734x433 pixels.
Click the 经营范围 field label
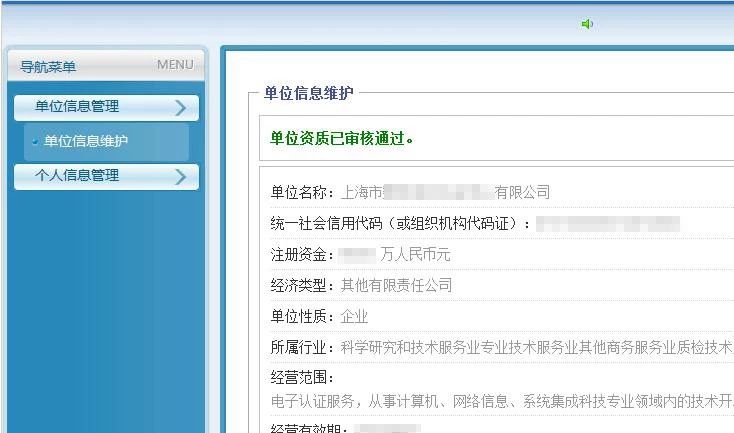302,377
